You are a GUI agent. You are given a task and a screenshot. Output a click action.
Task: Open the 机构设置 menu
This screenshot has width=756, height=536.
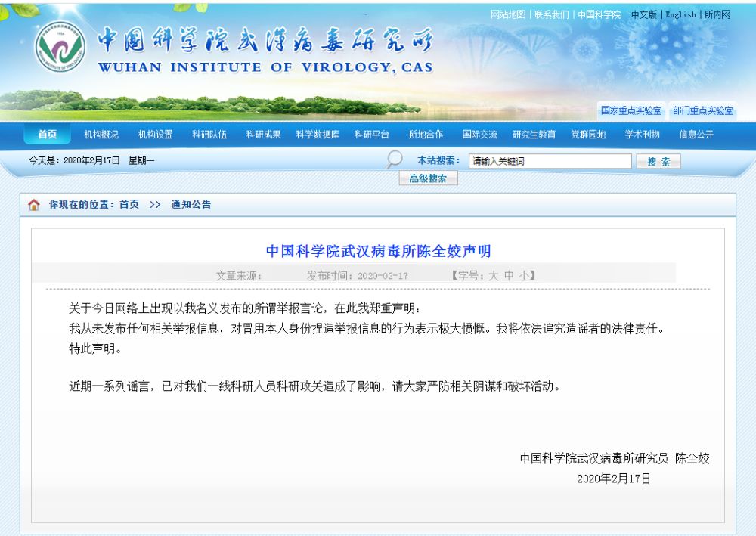(x=155, y=135)
